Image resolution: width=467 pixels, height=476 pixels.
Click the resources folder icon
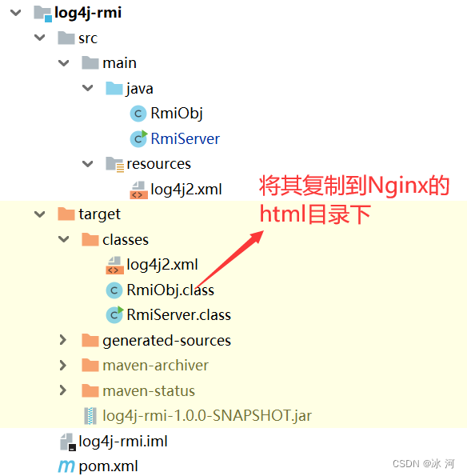point(114,164)
